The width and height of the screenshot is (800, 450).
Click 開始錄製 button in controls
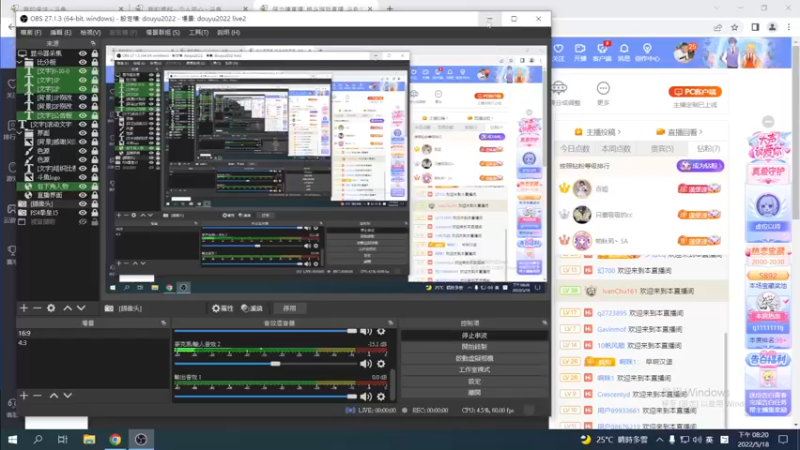click(474, 347)
